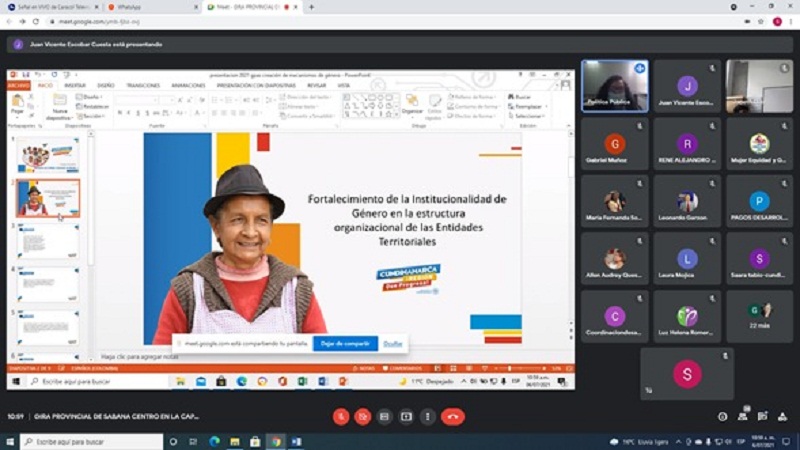Screen dimensions: 800x450
Task: Select DISEÑO ribbon tab in PowerPoint
Action: (x=106, y=85)
